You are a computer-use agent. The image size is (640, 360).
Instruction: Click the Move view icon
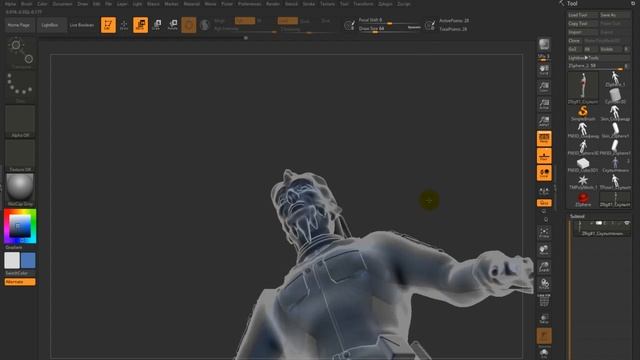pos(544,250)
